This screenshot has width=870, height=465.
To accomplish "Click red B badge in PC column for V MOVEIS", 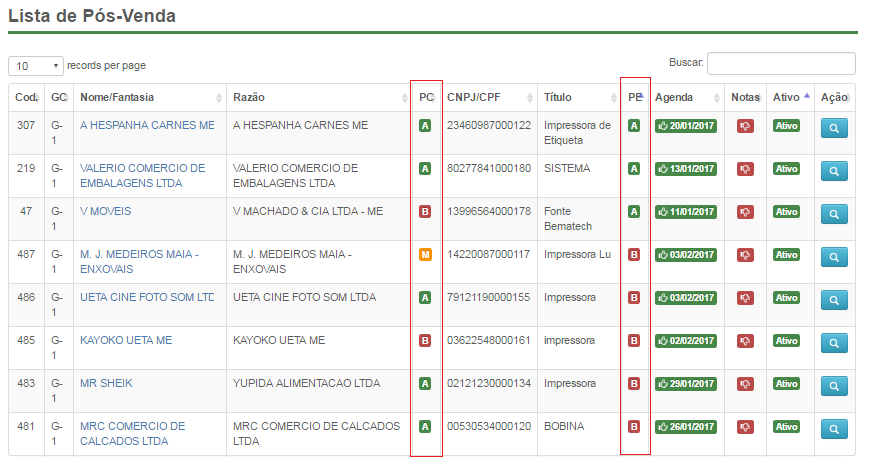I will coord(425,212).
